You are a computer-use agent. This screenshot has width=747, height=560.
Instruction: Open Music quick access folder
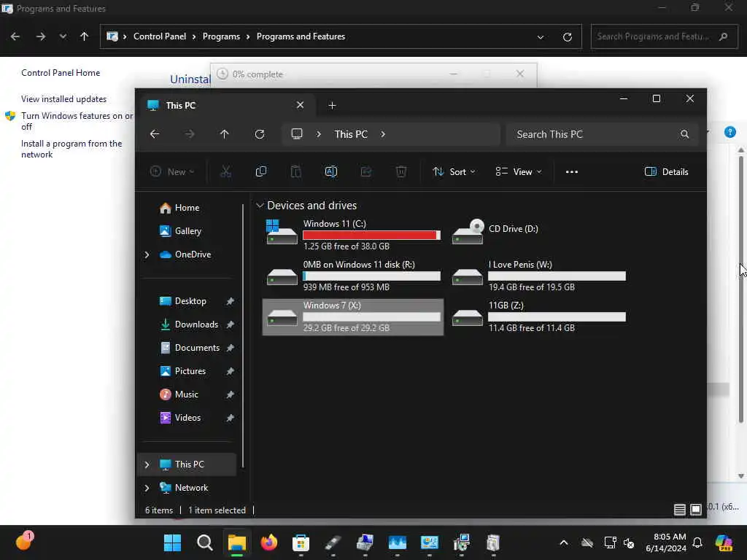[186, 394]
